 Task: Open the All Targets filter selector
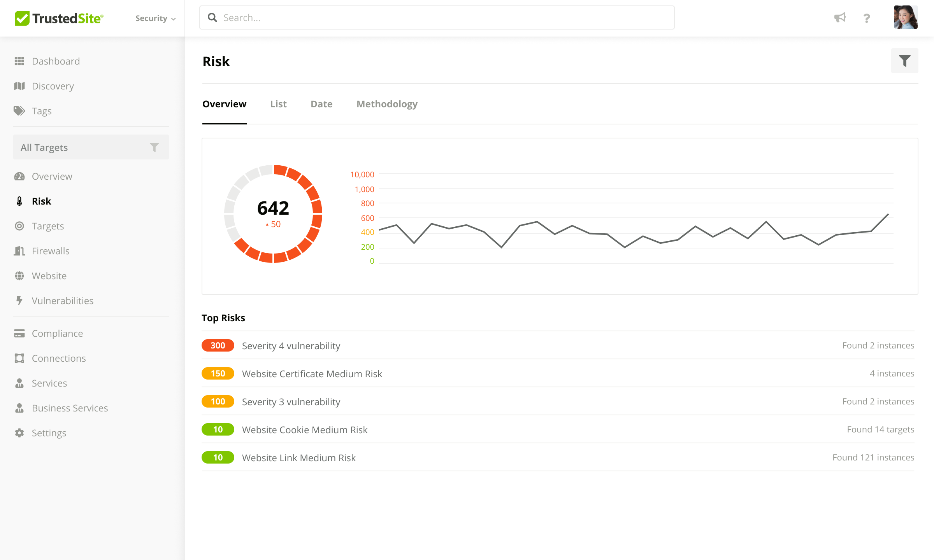point(91,147)
